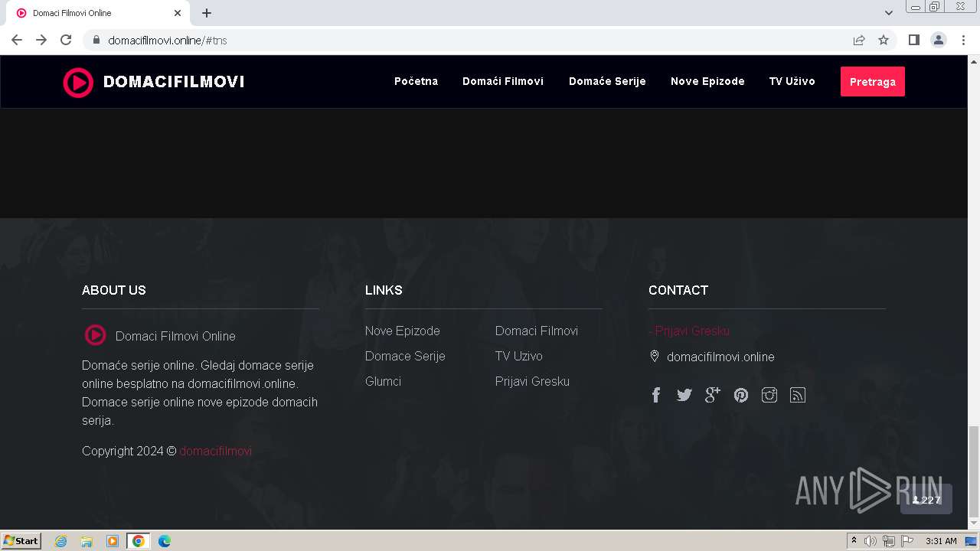Click the Windows Start button

21,541
